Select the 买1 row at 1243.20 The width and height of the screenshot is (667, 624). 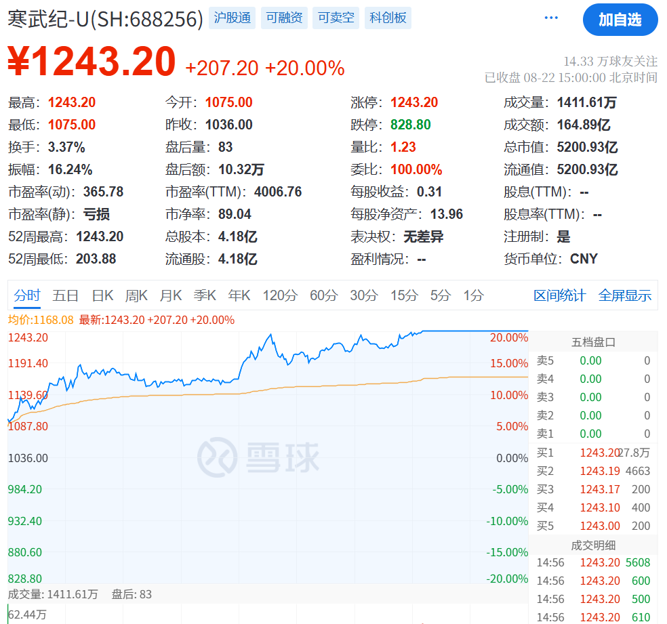(x=593, y=453)
